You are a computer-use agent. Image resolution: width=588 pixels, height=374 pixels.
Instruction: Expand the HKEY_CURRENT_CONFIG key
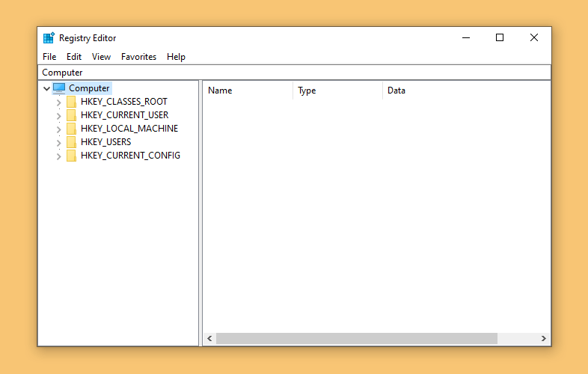pos(58,156)
